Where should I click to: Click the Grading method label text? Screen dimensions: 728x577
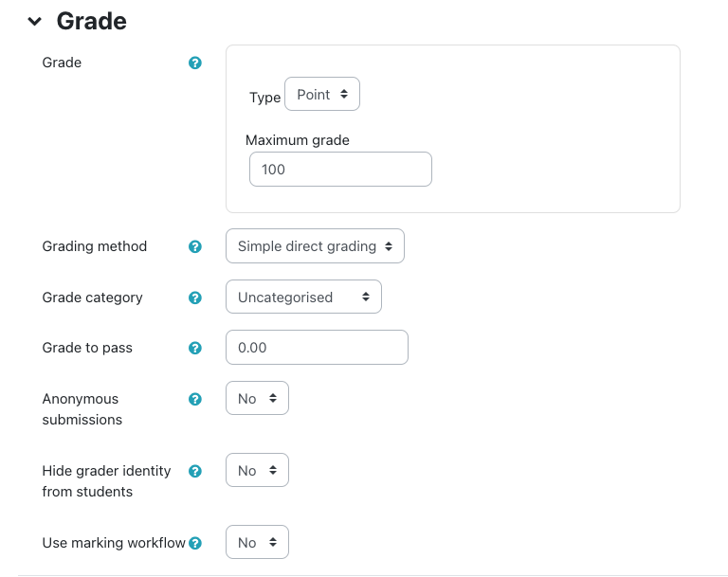pos(95,246)
